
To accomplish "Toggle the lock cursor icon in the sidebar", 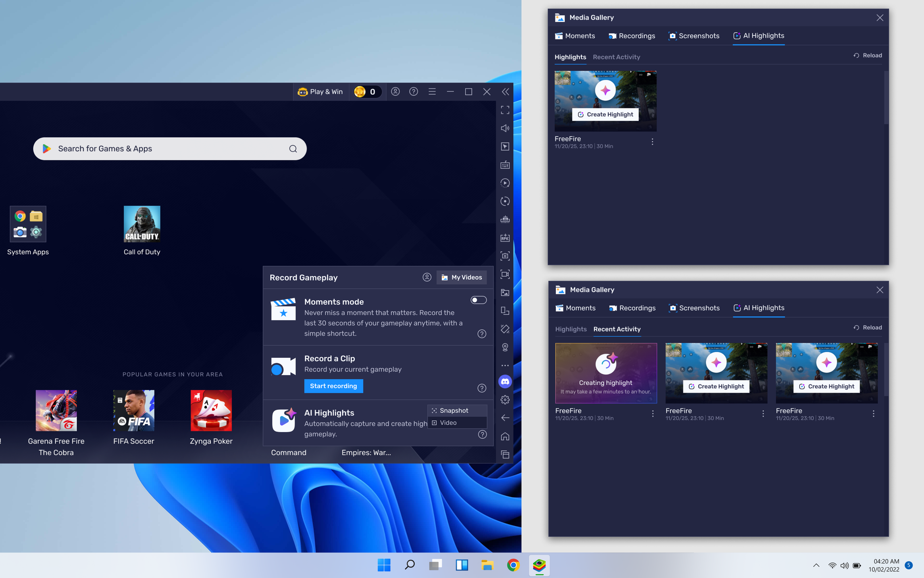I will point(505,146).
